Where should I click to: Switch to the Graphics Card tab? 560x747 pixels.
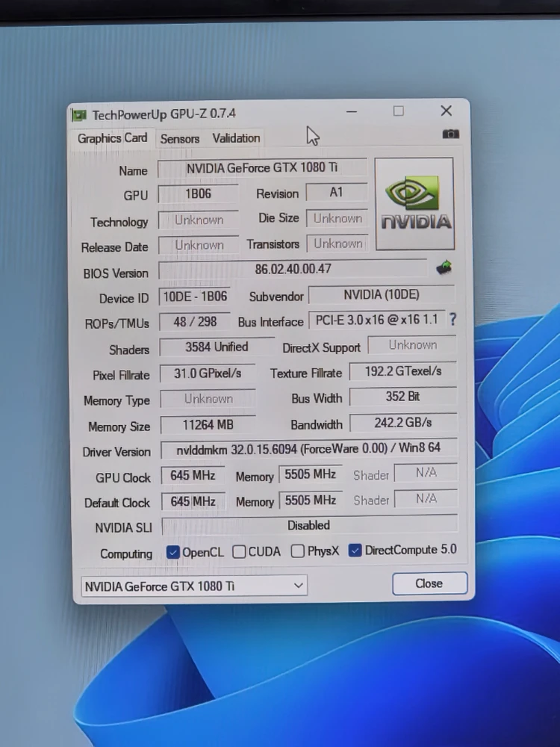(113, 138)
